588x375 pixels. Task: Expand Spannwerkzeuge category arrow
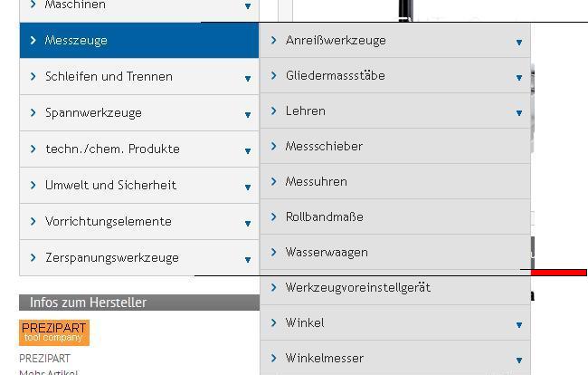[x=247, y=114]
